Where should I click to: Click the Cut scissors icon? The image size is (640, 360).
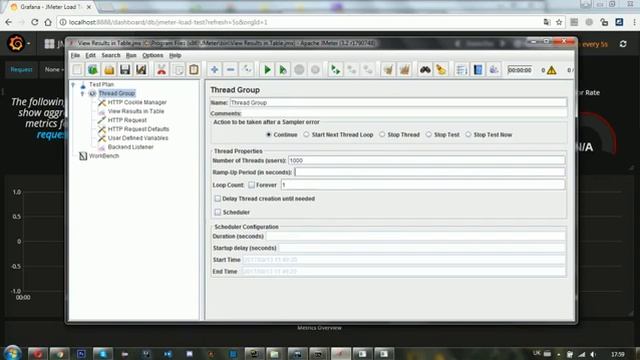(x=162, y=70)
